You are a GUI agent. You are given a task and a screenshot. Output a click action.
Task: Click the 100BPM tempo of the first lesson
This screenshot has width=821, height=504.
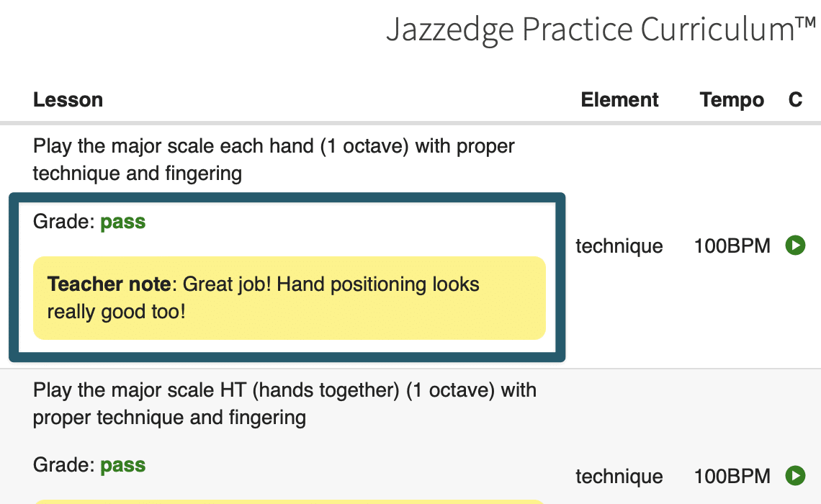pos(732,246)
